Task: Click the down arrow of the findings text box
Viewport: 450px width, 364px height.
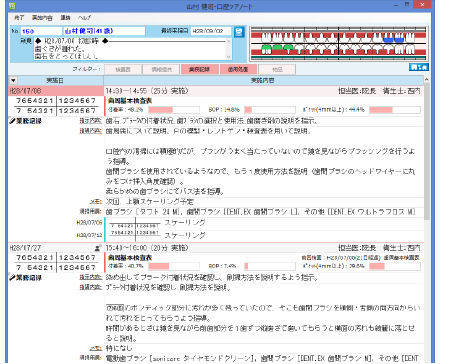Action: (x=229, y=57)
